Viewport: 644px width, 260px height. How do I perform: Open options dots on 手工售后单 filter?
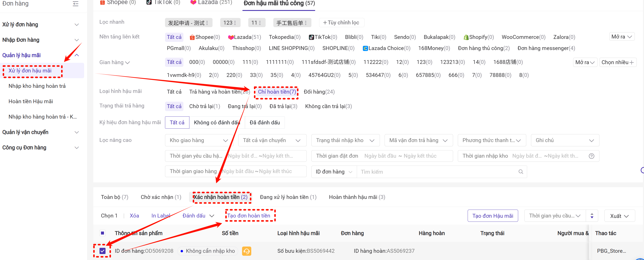306,23
